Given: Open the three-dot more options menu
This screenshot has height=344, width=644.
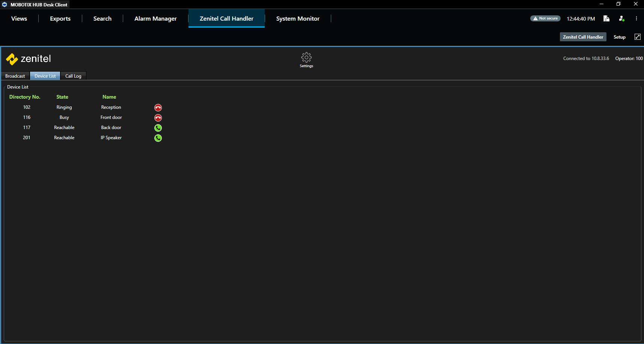Looking at the screenshot, I should point(636,18).
